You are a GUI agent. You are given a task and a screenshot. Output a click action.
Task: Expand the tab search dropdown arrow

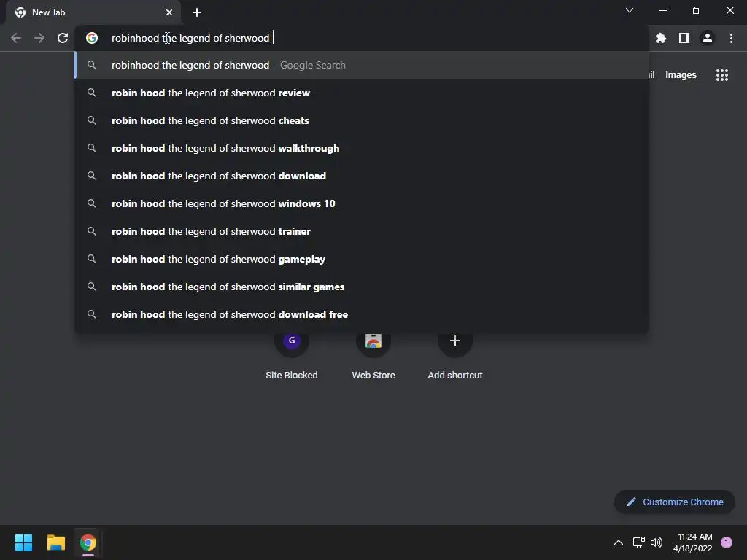click(630, 10)
